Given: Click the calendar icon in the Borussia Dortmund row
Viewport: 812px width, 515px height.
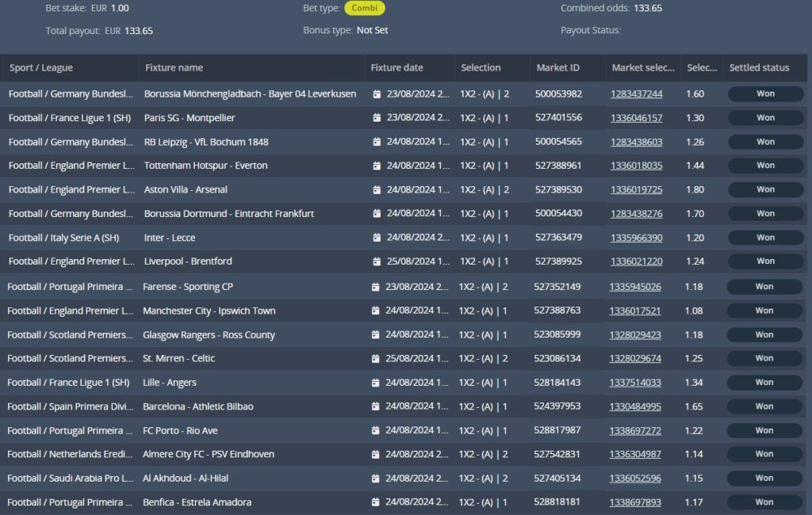Looking at the screenshot, I should coord(377,214).
